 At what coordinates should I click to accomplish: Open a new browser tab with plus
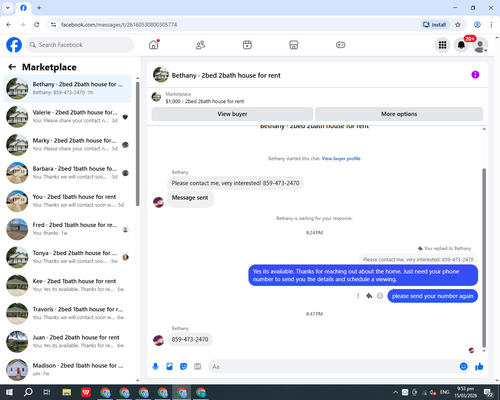pyautogui.click(x=39, y=8)
